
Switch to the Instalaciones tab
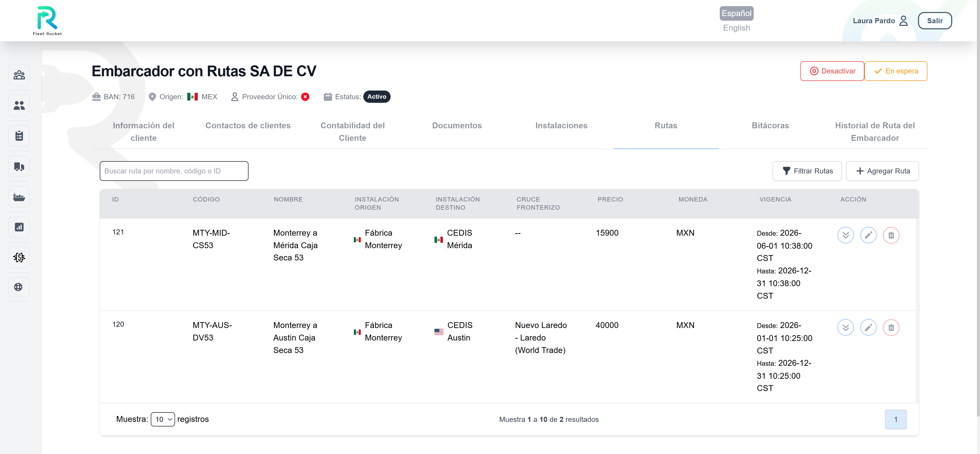(561, 125)
